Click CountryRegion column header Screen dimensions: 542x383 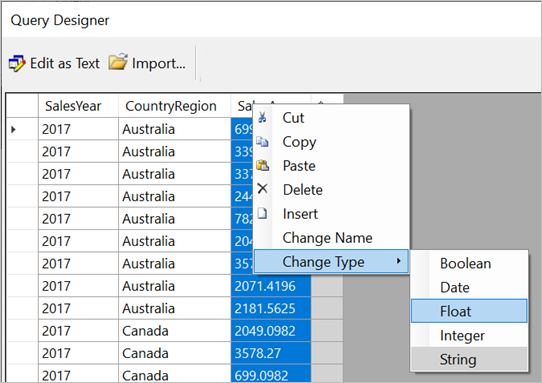(175, 106)
